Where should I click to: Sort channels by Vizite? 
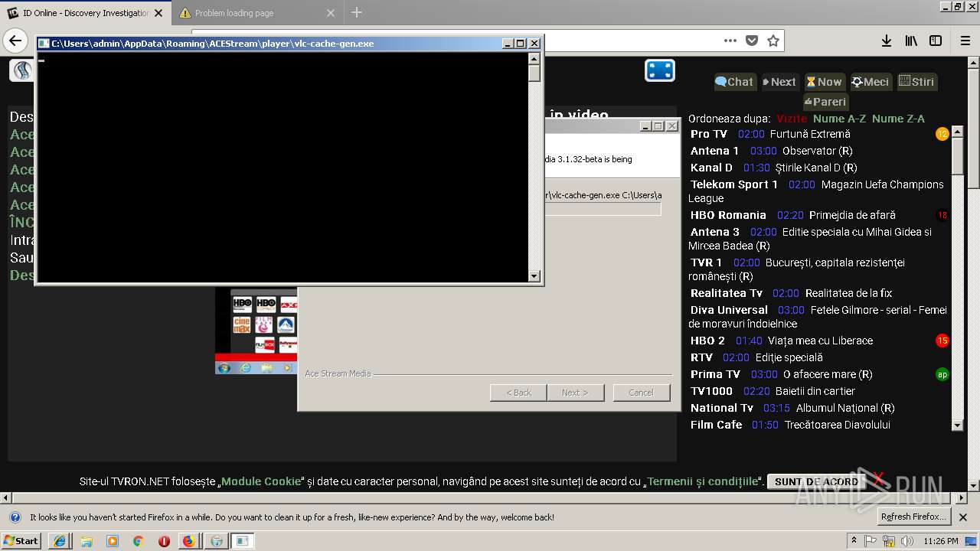click(792, 119)
